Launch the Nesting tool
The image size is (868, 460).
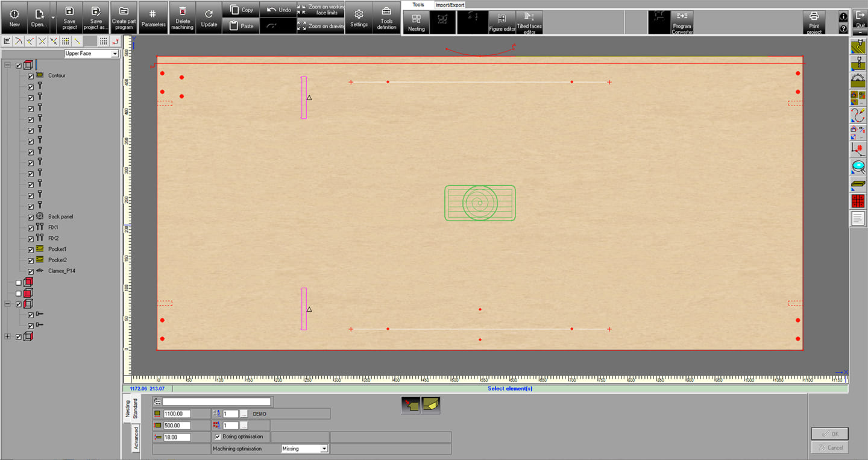pos(417,22)
